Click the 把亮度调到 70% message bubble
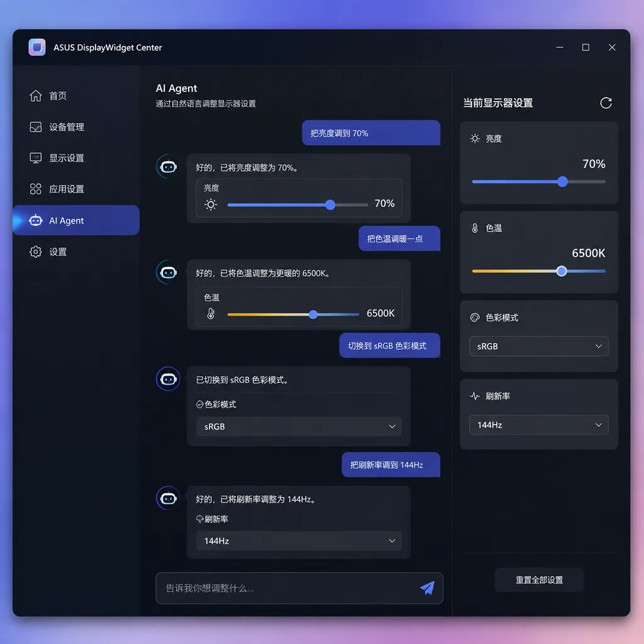This screenshot has width=644, height=644. [371, 133]
